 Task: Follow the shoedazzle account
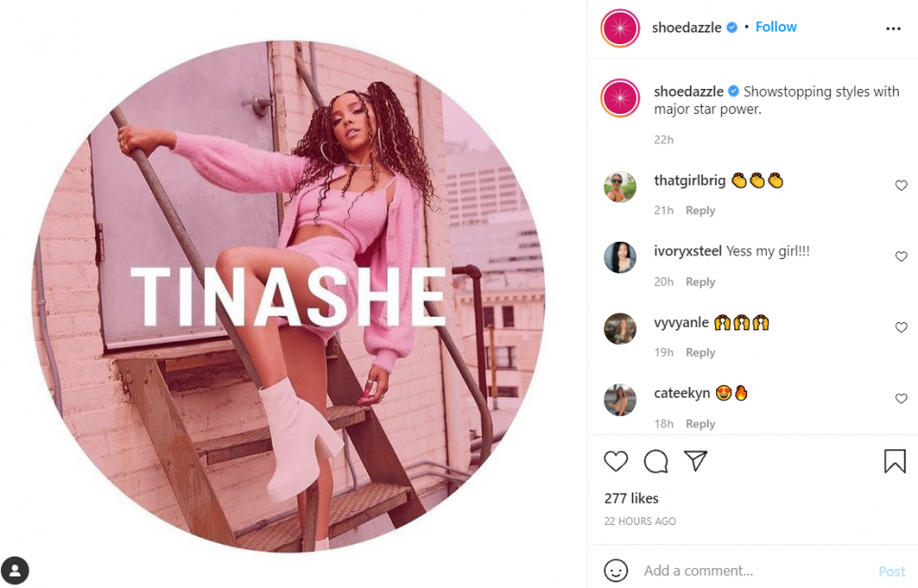[776, 27]
